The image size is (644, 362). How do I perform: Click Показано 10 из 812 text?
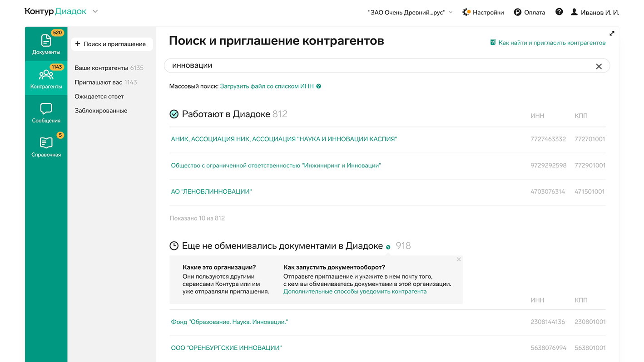[x=197, y=218]
